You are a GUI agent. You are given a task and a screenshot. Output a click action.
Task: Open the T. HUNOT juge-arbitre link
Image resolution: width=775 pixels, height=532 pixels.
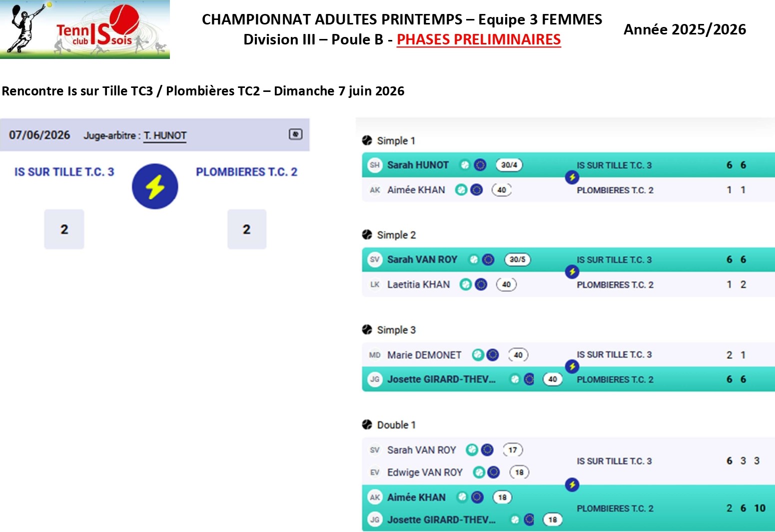point(165,135)
